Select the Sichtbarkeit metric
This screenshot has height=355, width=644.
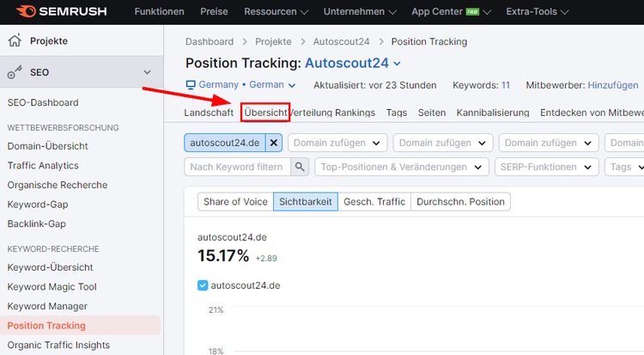(x=306, y=201)
